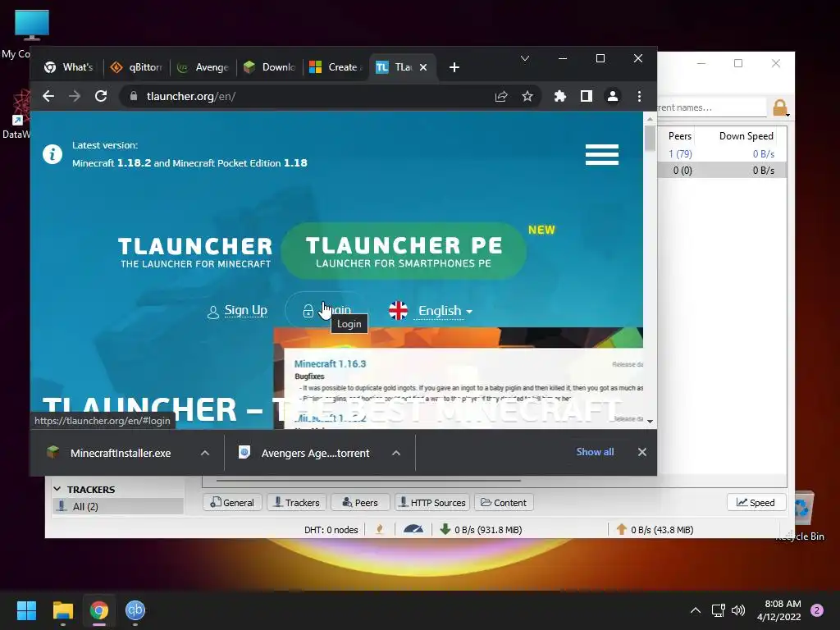Open the tab search chevron in Chrome
The height and width of the screenshot is (630, 840).
click(525, 58)
